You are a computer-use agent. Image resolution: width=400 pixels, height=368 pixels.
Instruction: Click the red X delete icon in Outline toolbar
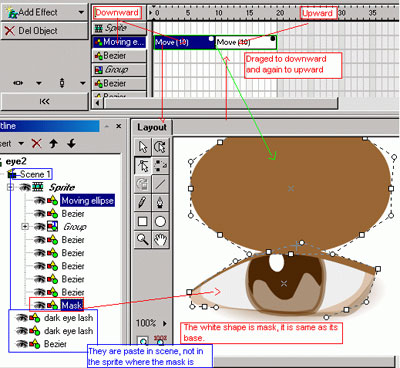(x=36, y=144)
